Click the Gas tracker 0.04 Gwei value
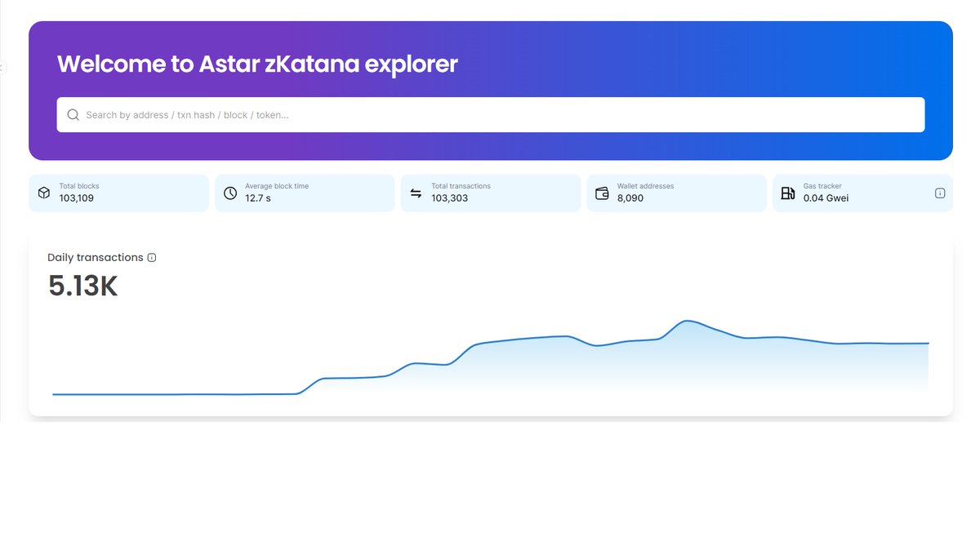The width and height of the screenshot is (980, 559). tap(826, 198)
